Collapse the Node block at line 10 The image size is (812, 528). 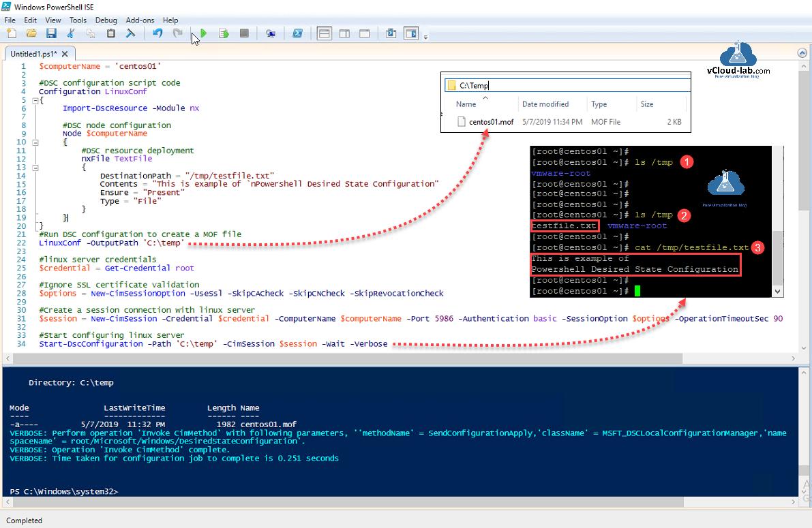[35, 142]
